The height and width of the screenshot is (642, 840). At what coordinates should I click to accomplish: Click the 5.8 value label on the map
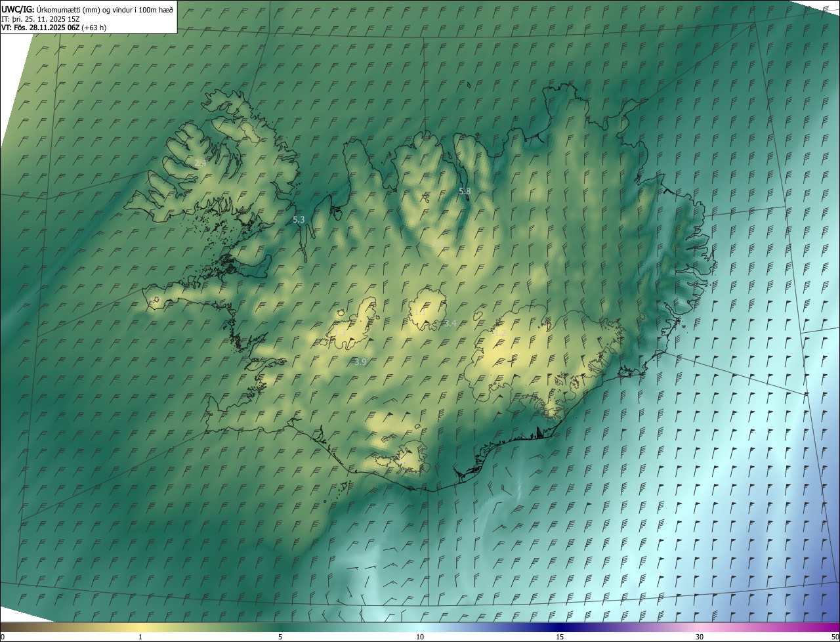pos(465,191)
